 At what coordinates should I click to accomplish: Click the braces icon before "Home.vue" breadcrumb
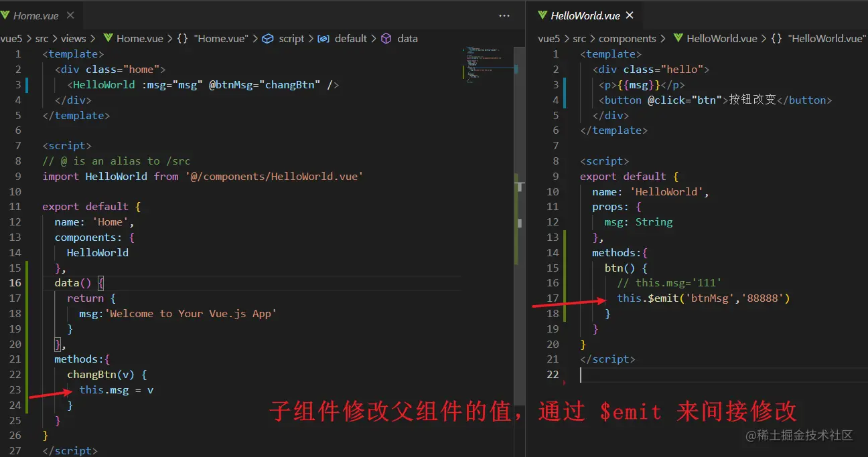(182, 39)
